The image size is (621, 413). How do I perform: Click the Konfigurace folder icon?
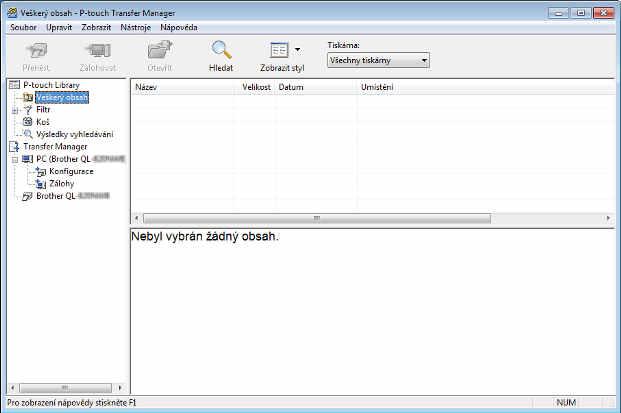[41, 171]
